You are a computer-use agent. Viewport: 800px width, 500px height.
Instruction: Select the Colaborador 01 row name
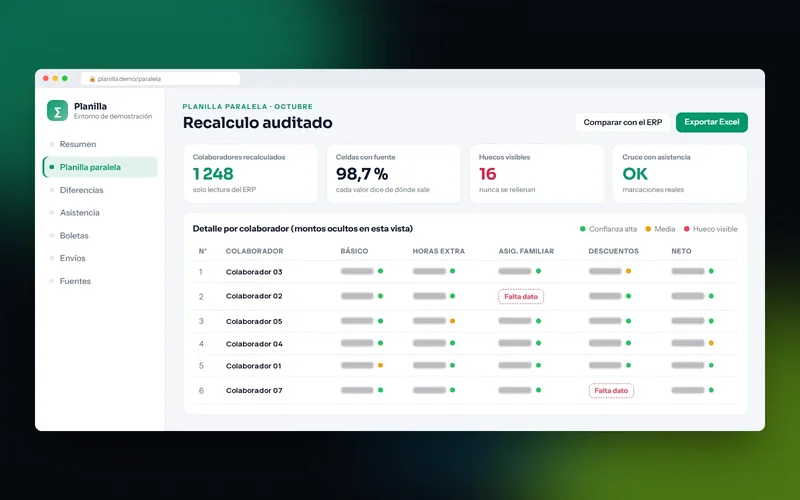click(x=254, y=366)
